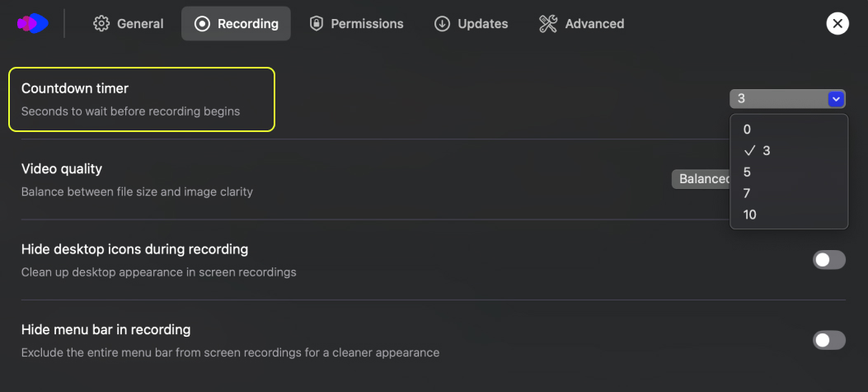Click the 'Hide desktop icons during recording' label

coord(134,249)
